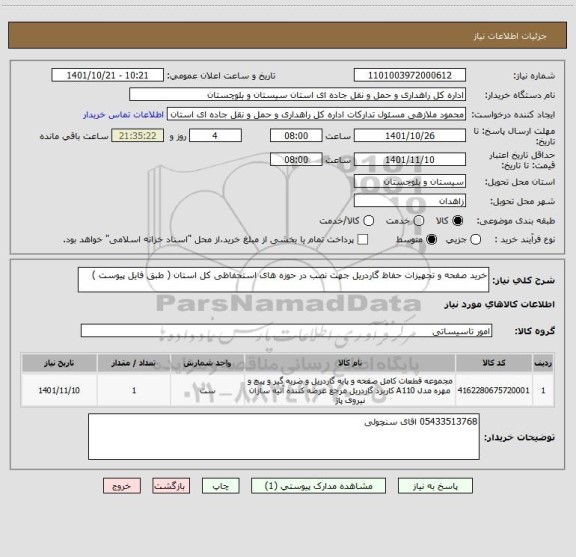
Task: Click the request creator field محمود ملازهی
Action: click(316, 114)
